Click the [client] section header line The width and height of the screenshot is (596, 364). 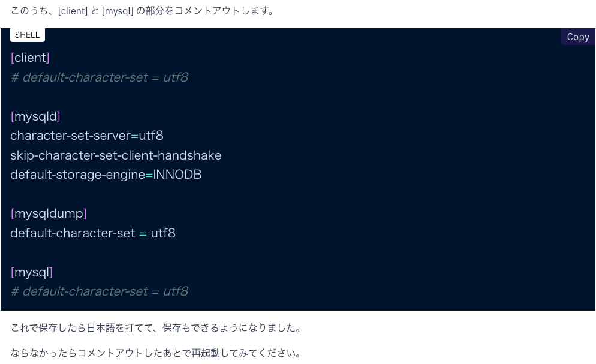(x=30, y=58)
